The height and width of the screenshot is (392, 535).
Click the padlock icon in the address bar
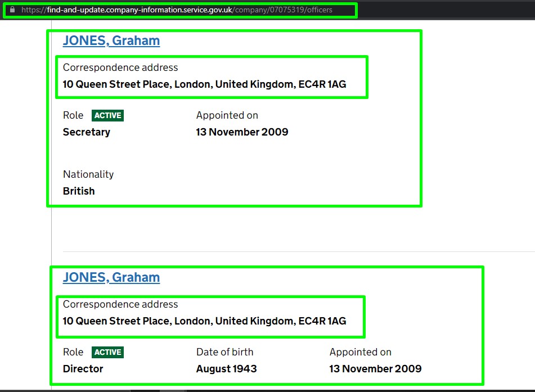click(12, 10)
